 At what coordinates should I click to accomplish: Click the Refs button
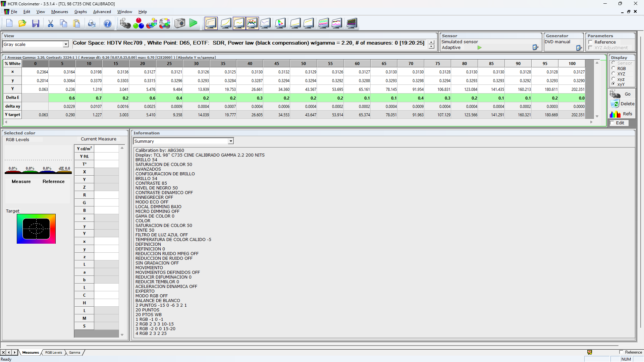coord(622,114)
